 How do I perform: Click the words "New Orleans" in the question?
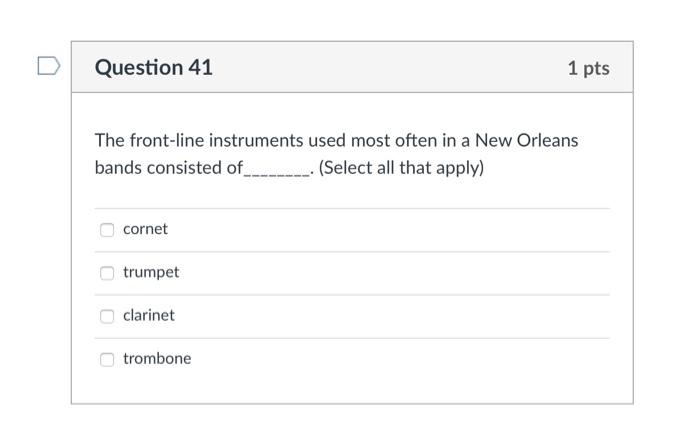[x=526, y=140]
